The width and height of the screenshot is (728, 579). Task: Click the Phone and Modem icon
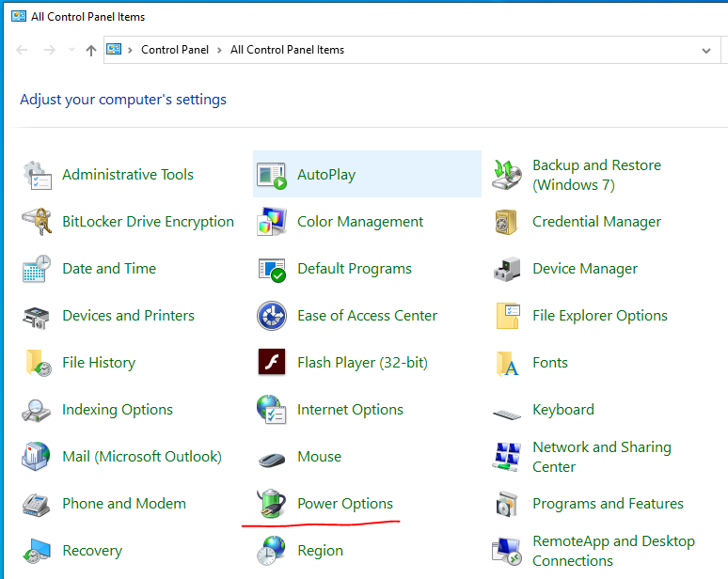(37, 506)
